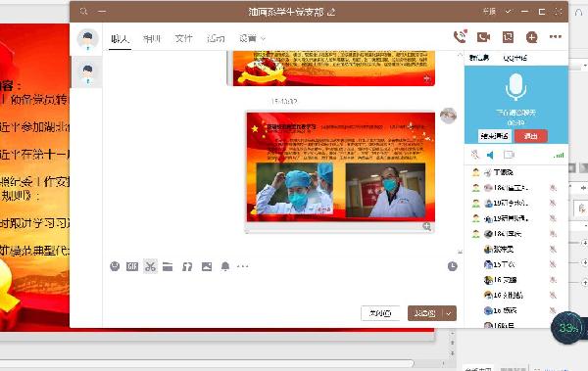Toggle the screen share icon under voice panel
This screenshot has width=588, height=371.
pos(509,155)
